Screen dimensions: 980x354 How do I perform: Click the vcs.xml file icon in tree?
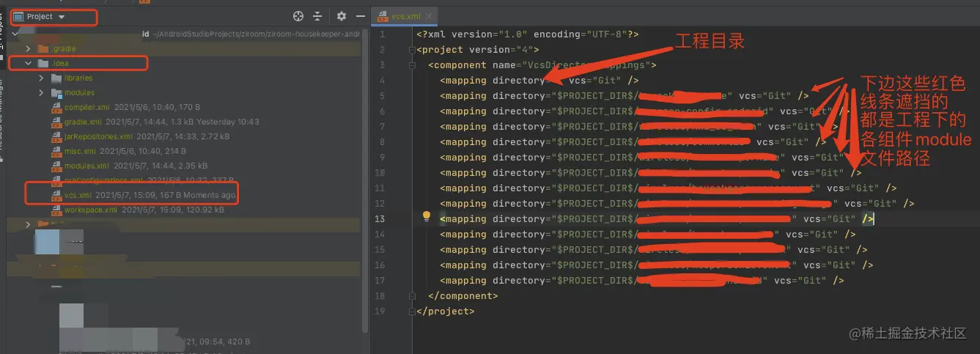(56, 196)
